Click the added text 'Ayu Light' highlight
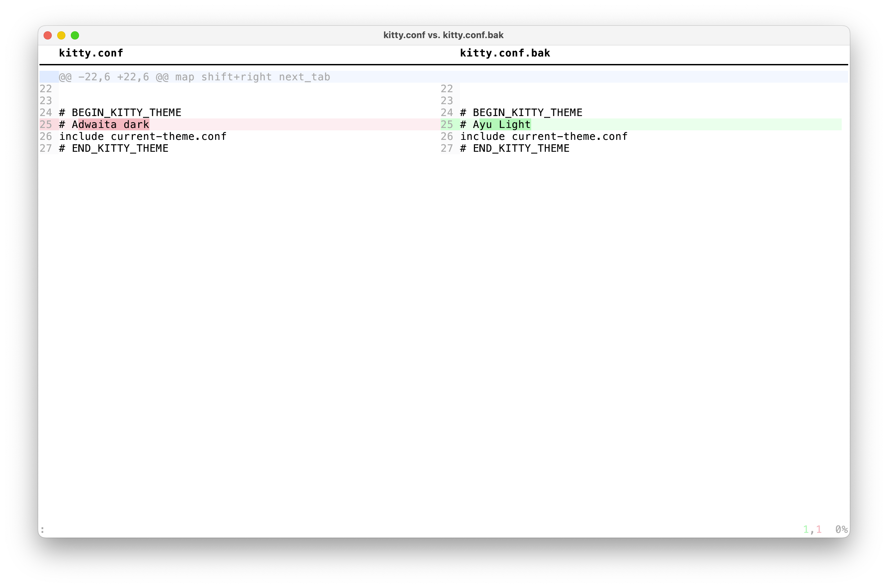The width and height of the screenshot is (888, 588). pos(505,125)
